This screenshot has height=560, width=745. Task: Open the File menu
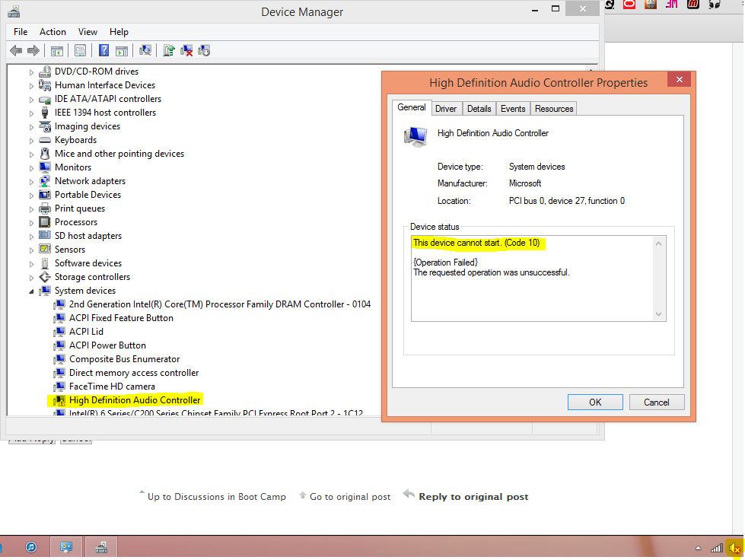pyautogui.click(x=21, y=32)
